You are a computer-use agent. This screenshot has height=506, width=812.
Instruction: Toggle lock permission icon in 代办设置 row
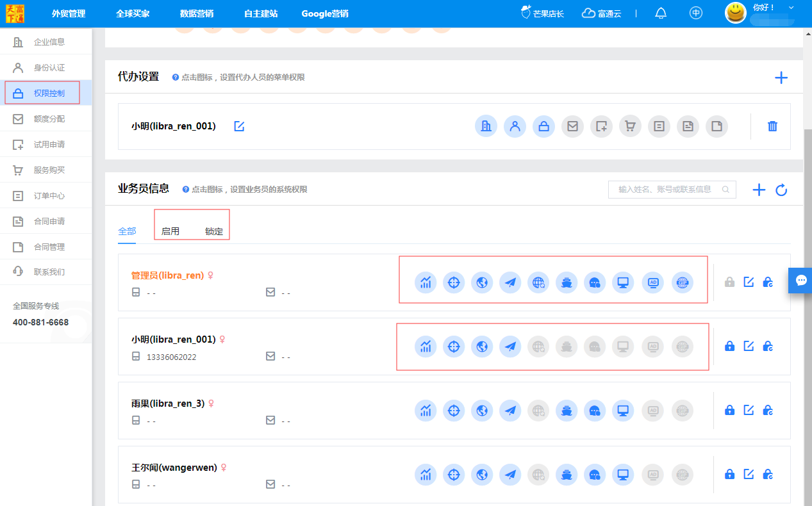point(543,126)
